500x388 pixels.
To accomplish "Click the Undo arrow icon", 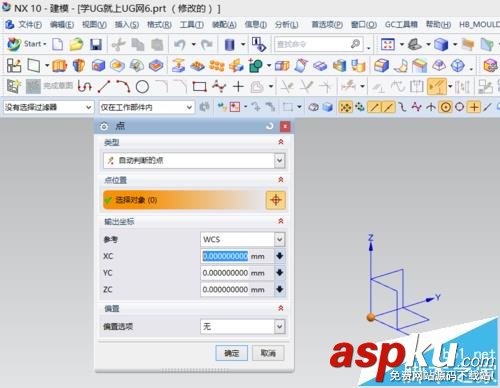I will coord(180,44).
